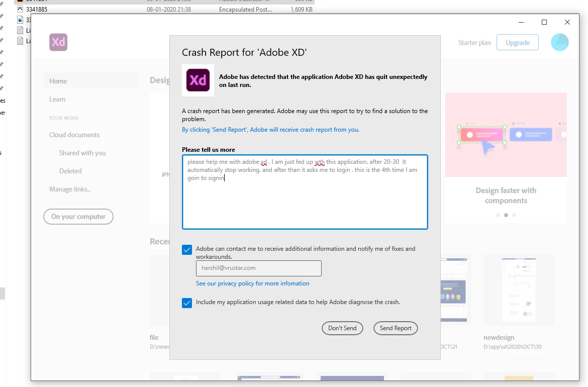Viewport: 588px width, 387px height.
Task: Click 'Send Report' crash report disclosure link
Action: pos(270,130)
